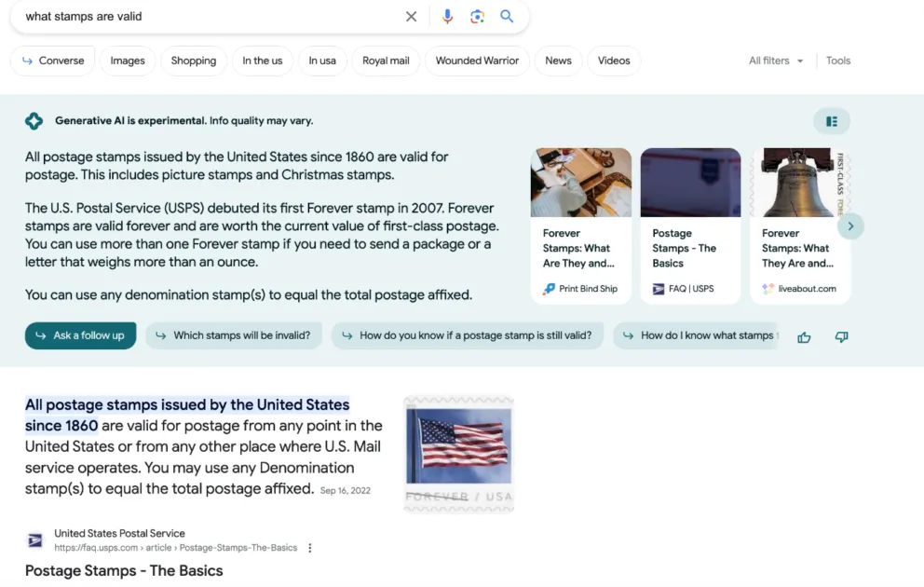This screenshot has height=587, width=924.
Task: Filter results by News
Action: tap(558, 61)
